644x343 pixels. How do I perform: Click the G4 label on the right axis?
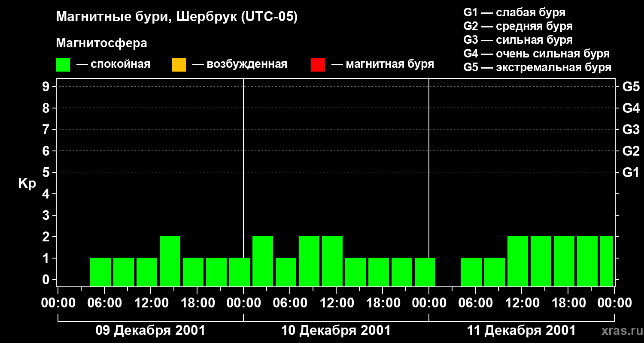(x=631, y=108)
